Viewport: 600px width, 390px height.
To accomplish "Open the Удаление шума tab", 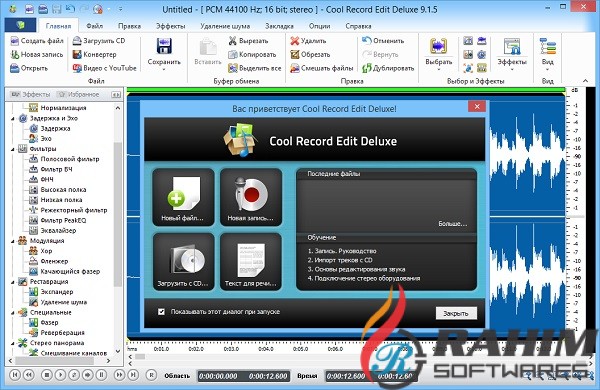I will [x=225, y=26].
